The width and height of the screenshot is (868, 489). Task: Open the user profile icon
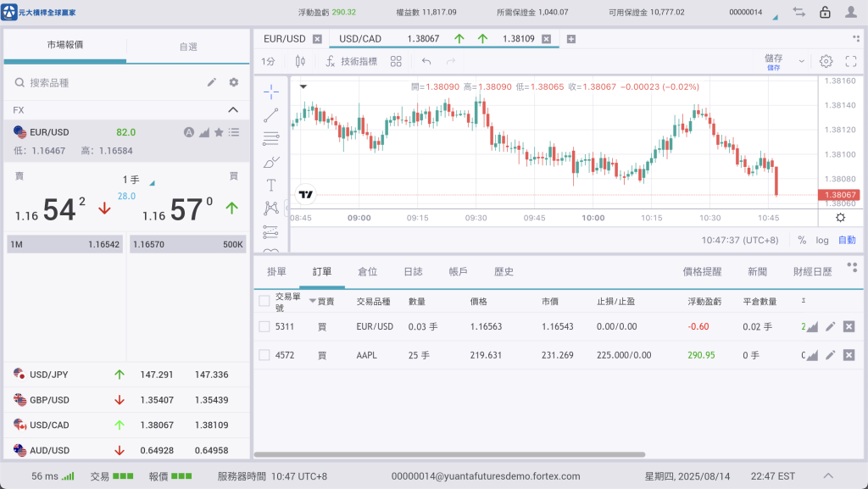coord(851,12)
